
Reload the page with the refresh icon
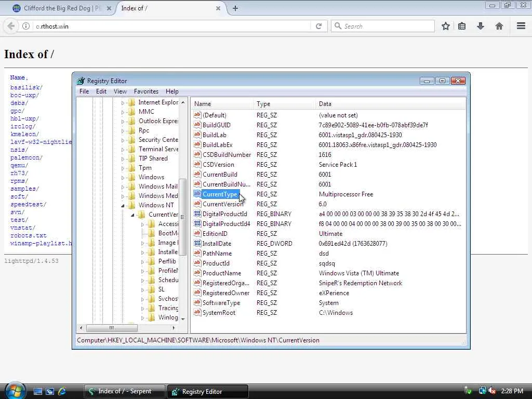click(318, 26)
